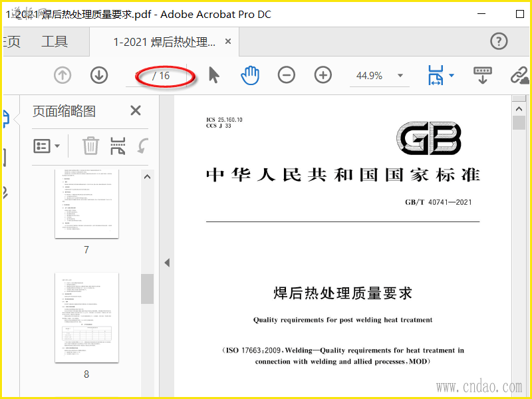Maximize the Acrobat window
Screen dimensions: 532x399
coord(520,14)
